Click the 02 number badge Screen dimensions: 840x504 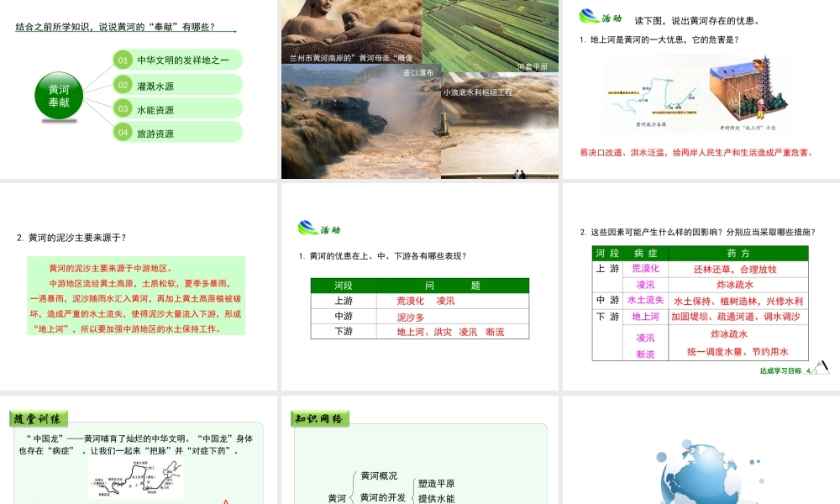(x=123, y=85)
